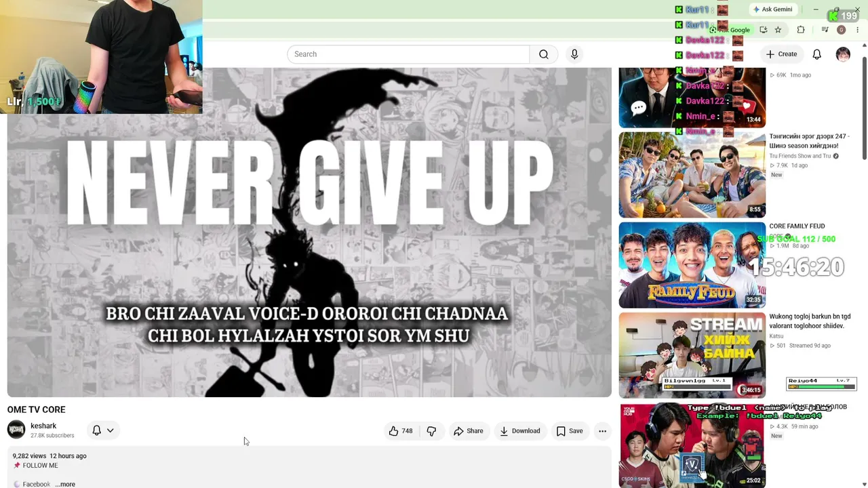Open the Wukong togloj barkun stream title
Screen dimensions: 868x488
pos(810,321)
